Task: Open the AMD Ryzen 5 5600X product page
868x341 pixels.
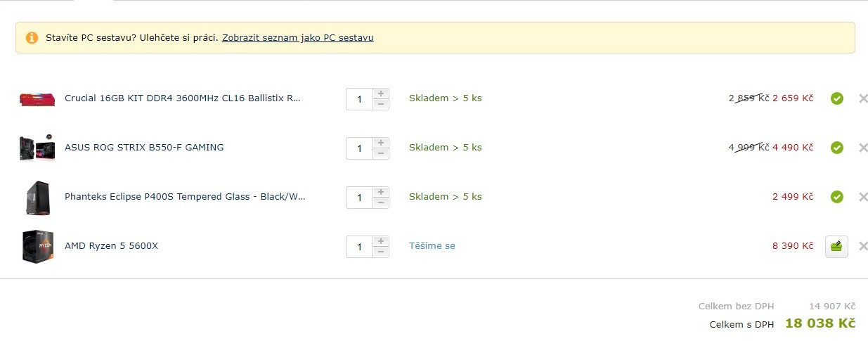Action: [111, 246]
